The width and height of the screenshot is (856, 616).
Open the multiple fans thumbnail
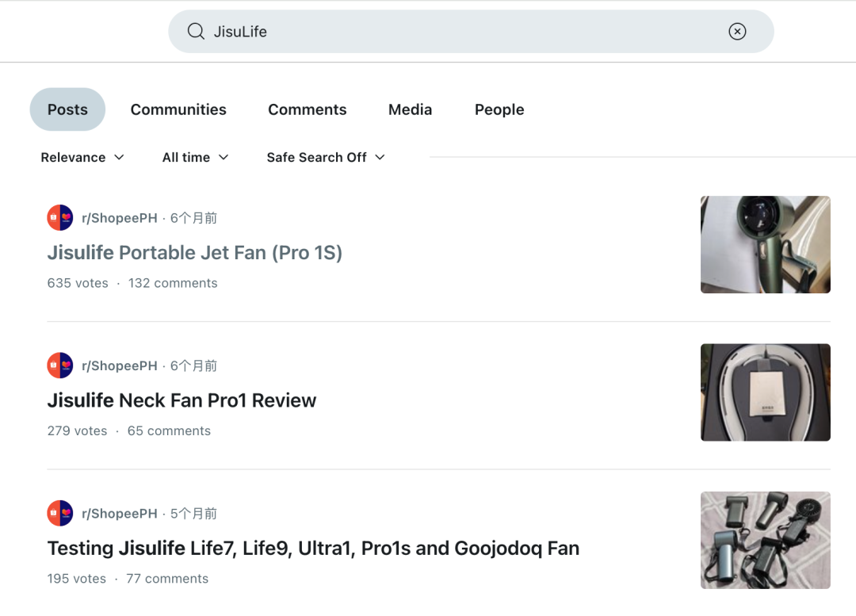point(766,540)
